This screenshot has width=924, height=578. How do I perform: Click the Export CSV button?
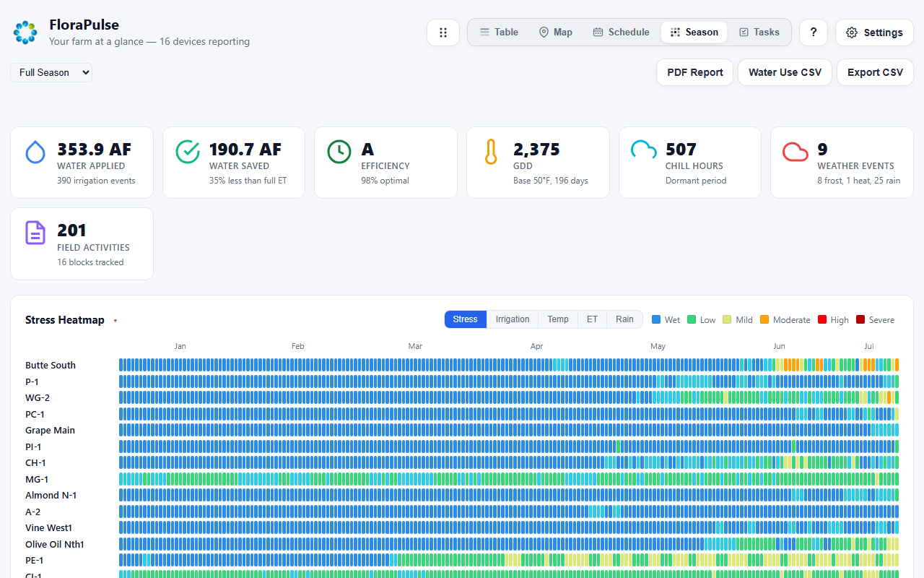[x=875, y=72]
